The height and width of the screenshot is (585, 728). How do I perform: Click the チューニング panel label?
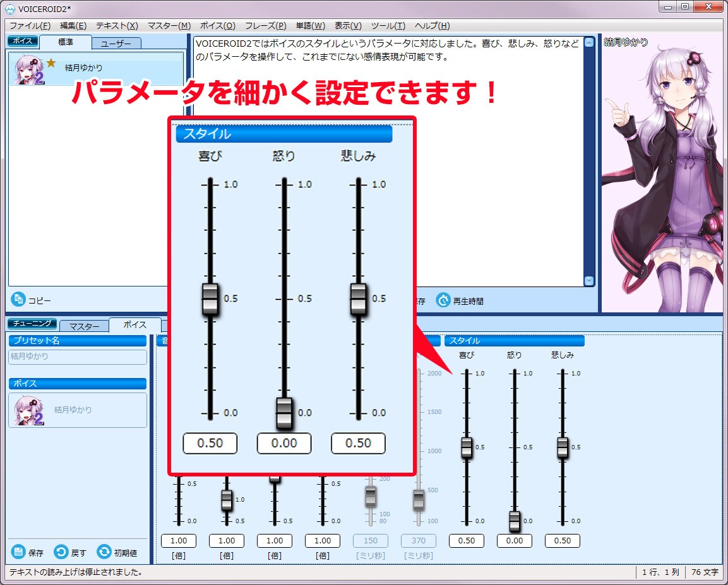(x=32, y=323)
